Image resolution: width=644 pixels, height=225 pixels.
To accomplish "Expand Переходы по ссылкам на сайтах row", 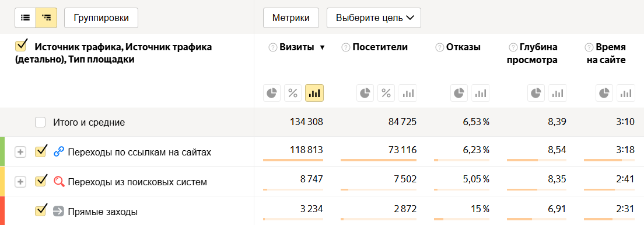I will [x=20, y=152].
